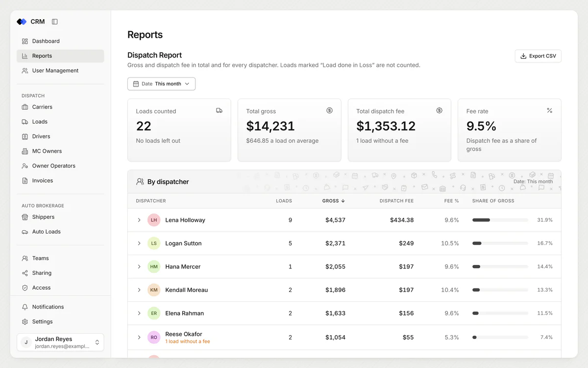Click the $1,353.12 dispatch fee value
This screenshot has height=368, width=588.
pos(386,126)
